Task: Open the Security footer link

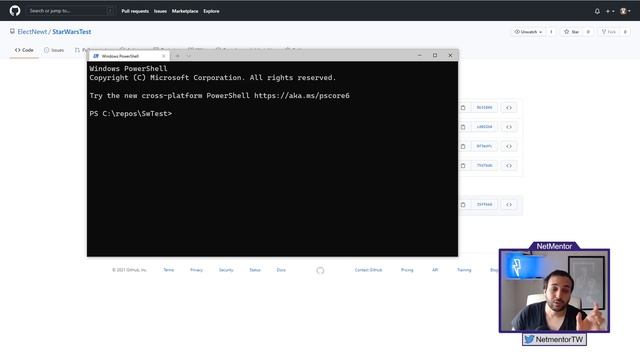Action: (x=226, y=270)
